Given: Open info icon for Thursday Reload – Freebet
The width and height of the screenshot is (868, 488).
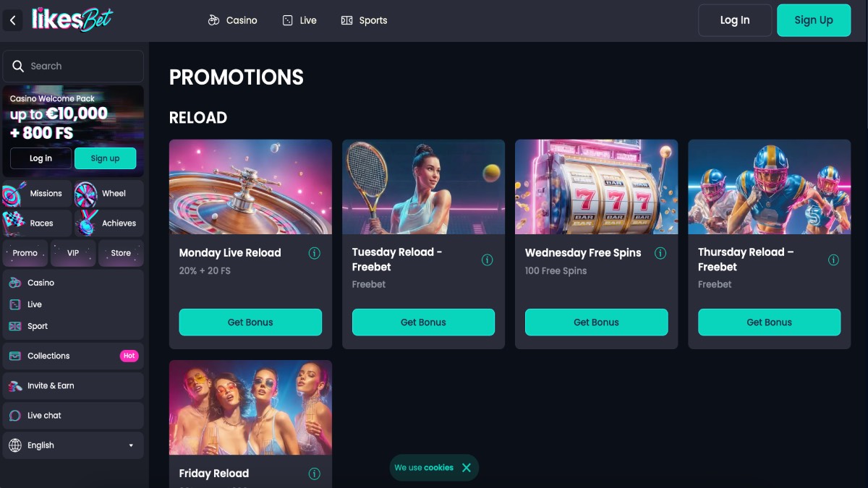Looking at the screenshot, I should pyautogui.click(x=833, y=260).
